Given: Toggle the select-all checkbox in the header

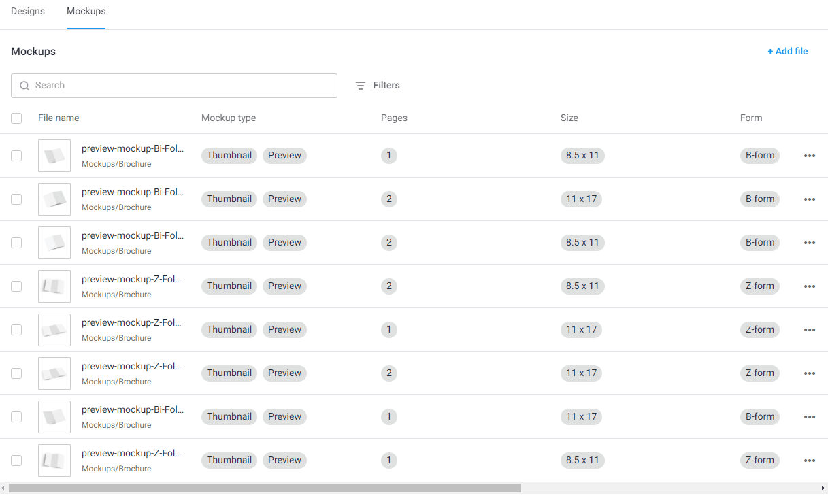Looking at the screenshot, I should pos(16,118).
